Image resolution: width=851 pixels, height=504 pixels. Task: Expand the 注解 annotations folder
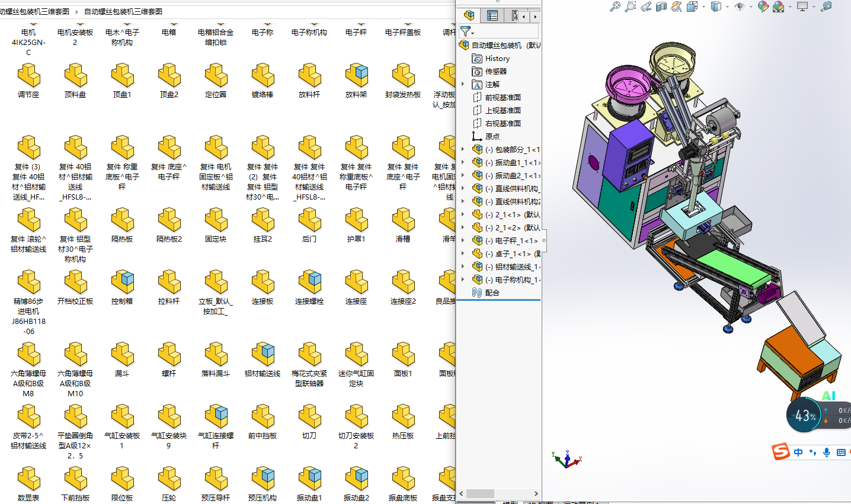pyautogui.click(x=463, y=84)
